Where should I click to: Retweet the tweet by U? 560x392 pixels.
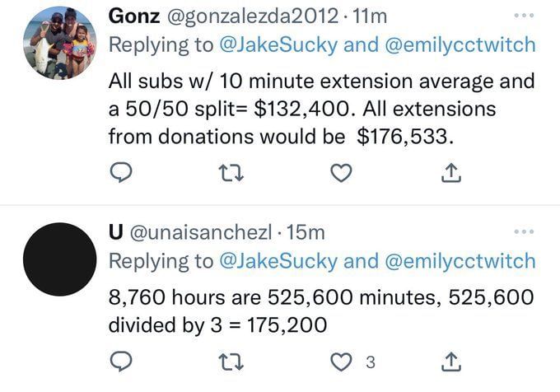[232, 362]
